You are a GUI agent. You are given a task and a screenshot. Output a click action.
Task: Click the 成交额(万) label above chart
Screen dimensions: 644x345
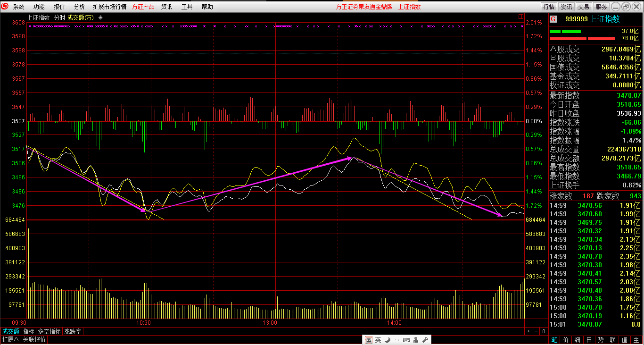coord(81,17)
